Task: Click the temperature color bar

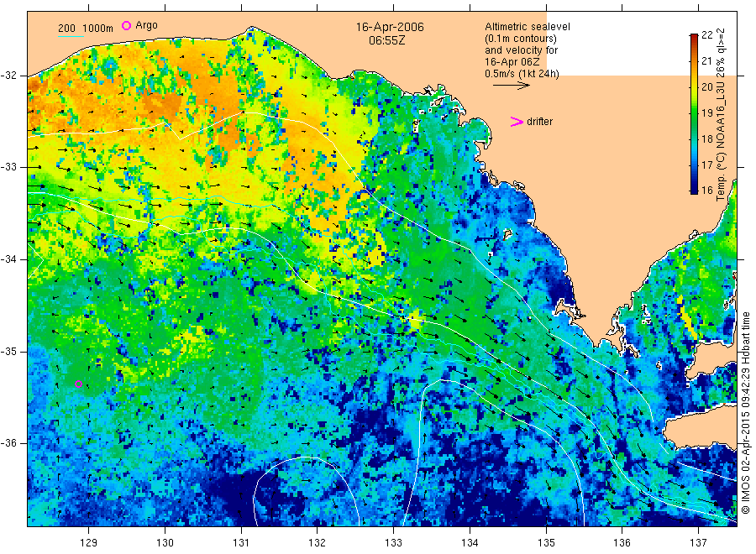Action: pos(694,113)
